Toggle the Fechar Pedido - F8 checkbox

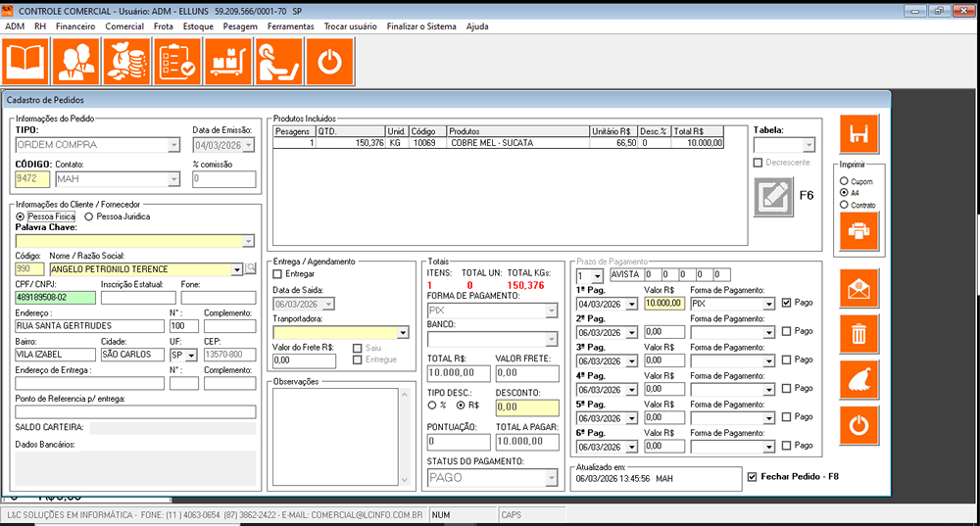(x=753, y=477)
